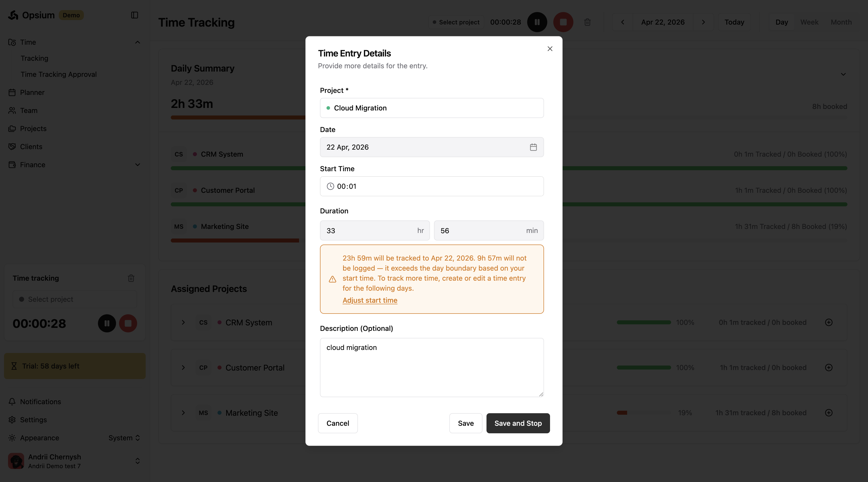The width and height of the screenshot is (868, 482).
Task: Open Time Tracking Approval in the sidebar
Action: click(x=59, y=75)
